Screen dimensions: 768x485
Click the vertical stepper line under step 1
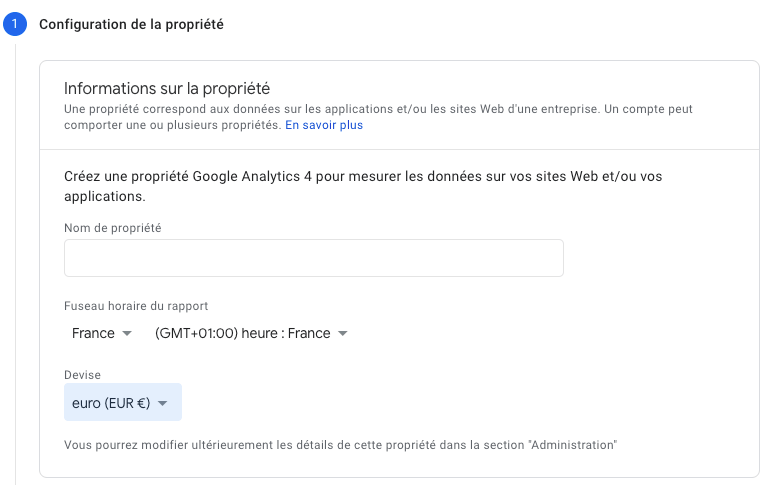coord(16,265)
